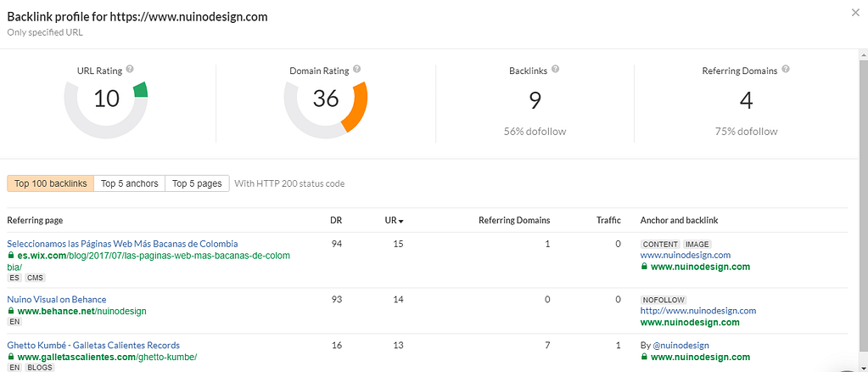The height and width of the screenshot is (372, 868).
Task: Open the http://www.nuinodesign.com anchor link
Action: 698,311
